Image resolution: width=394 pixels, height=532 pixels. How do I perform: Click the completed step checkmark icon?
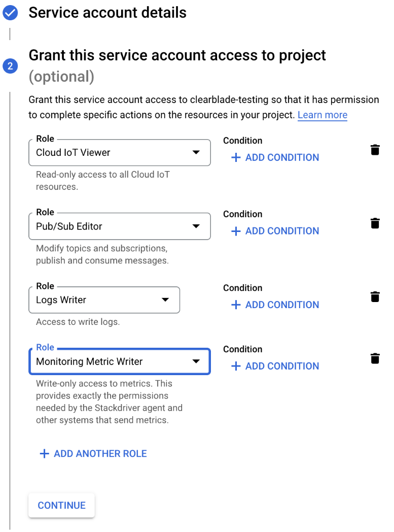click(x=10, y=13)
